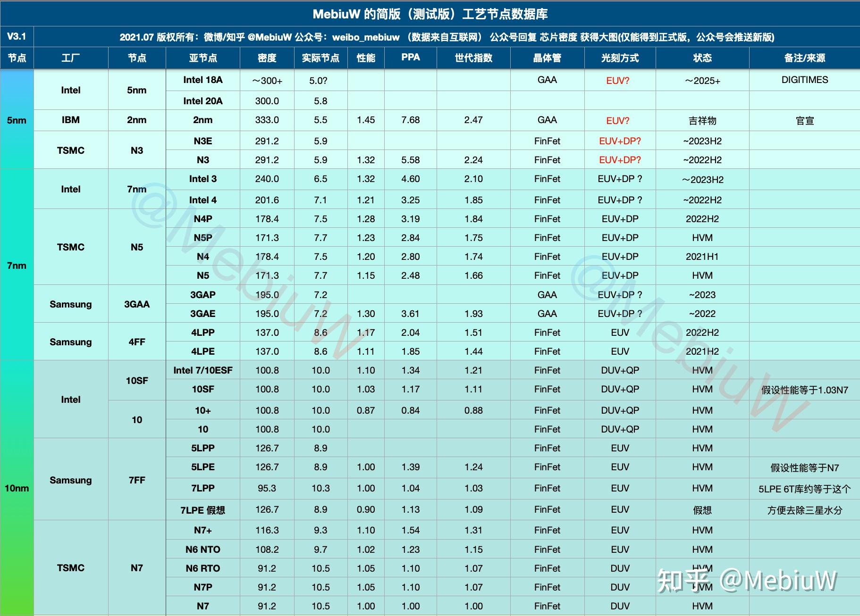
Task: Click the TSMC N5 node cell
Action: pos(136,247)
